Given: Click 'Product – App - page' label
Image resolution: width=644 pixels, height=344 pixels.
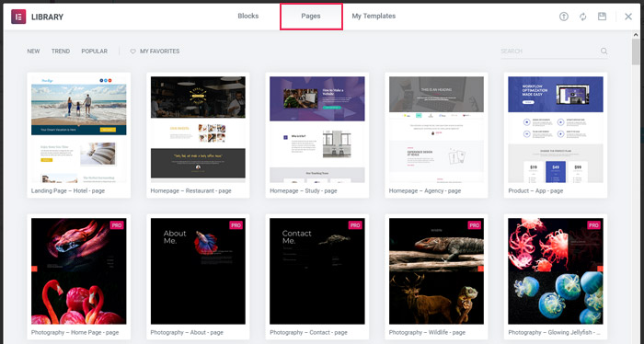Looking at the screenshot, I should 535,191.
